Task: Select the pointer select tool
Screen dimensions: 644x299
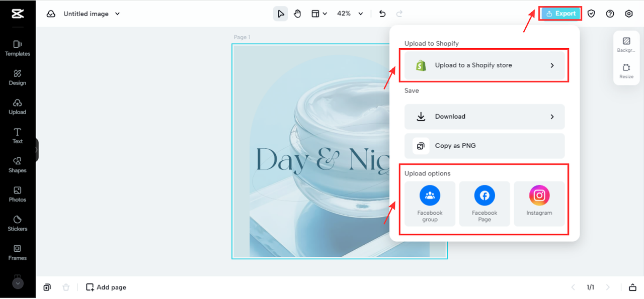Action: [281, 14]
